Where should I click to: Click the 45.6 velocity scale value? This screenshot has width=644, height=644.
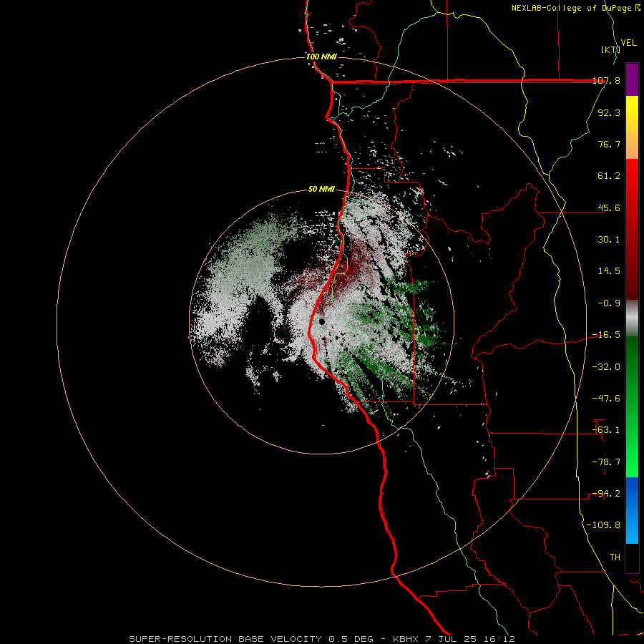(x=609, y=208)
